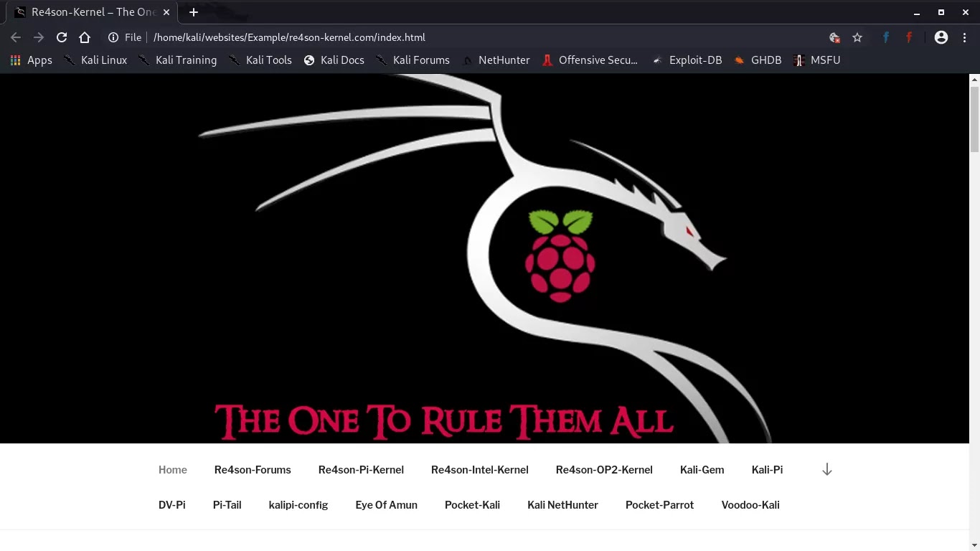
Task: Open the Chrome three-dot menu
Action: click(964, 37)
